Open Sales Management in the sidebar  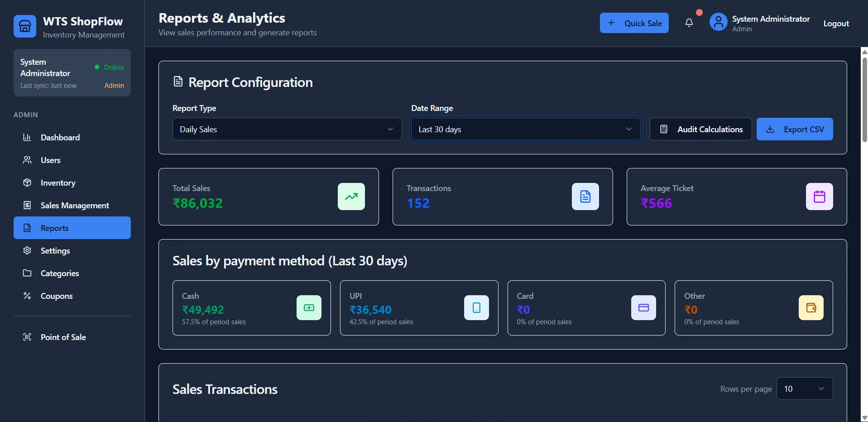tap(72, 205)
